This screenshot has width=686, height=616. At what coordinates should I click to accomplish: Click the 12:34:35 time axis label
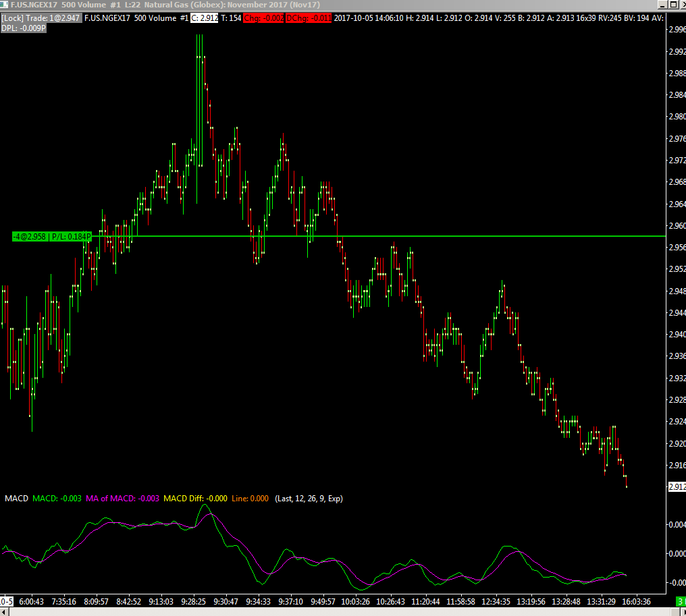click(x=496, y=602)
